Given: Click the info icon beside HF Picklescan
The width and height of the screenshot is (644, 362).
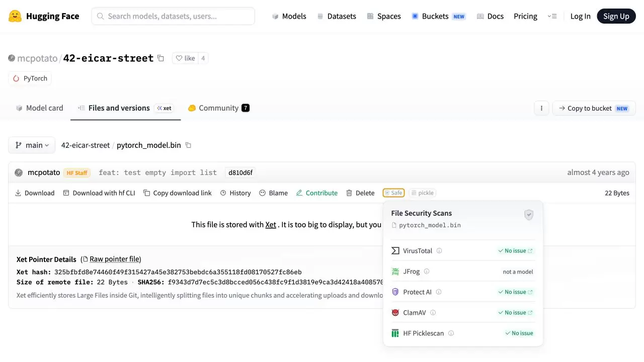Looking at the screenshot, I should tap(451, 333).
